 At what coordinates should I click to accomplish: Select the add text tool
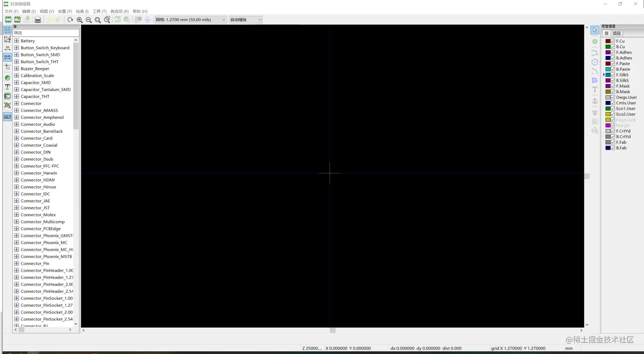click(595, 90)
